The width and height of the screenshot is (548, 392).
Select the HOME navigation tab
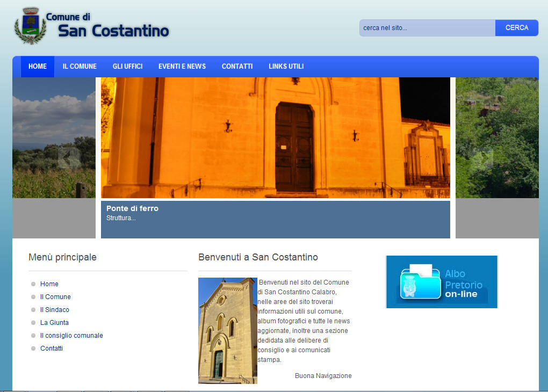[x=38, y=67]
